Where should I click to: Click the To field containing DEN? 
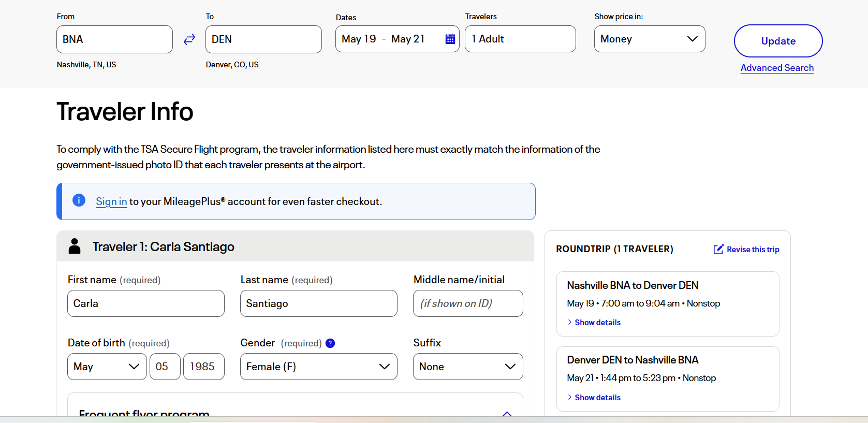pos(263,39)
